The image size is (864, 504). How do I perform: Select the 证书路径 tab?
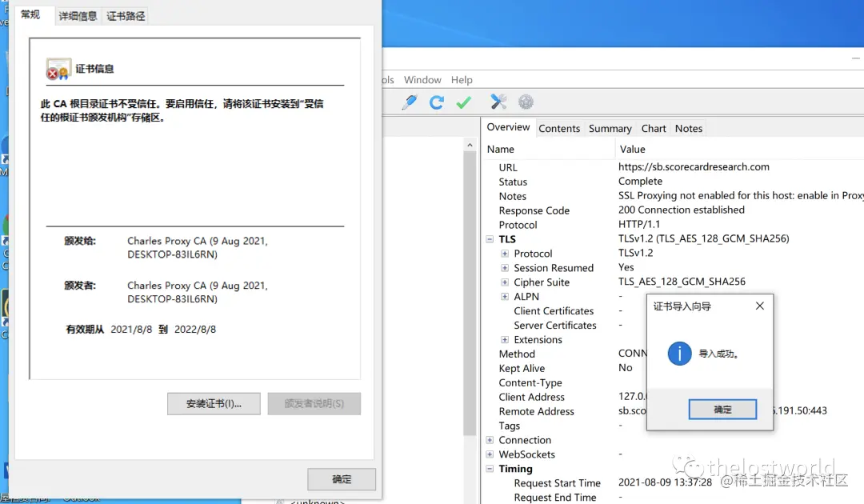coord(126,17)
